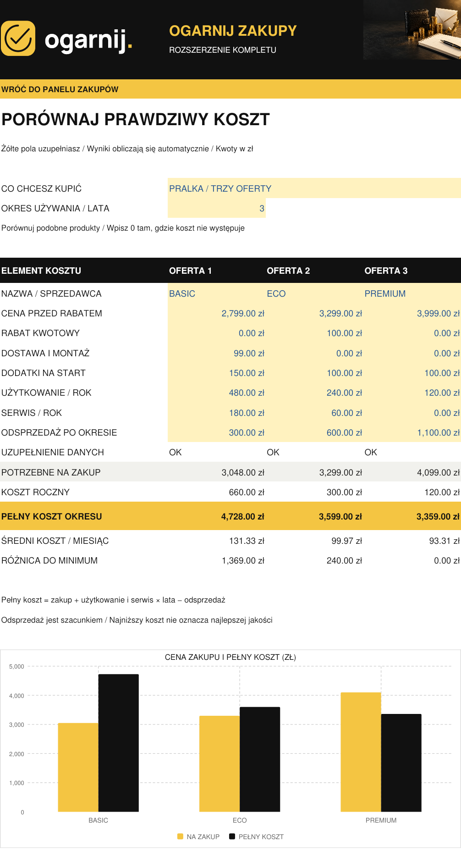The image size is (461, 868).
Task: Click the yellow purchase bar for PREMIUM
Action: click(361, 752)
